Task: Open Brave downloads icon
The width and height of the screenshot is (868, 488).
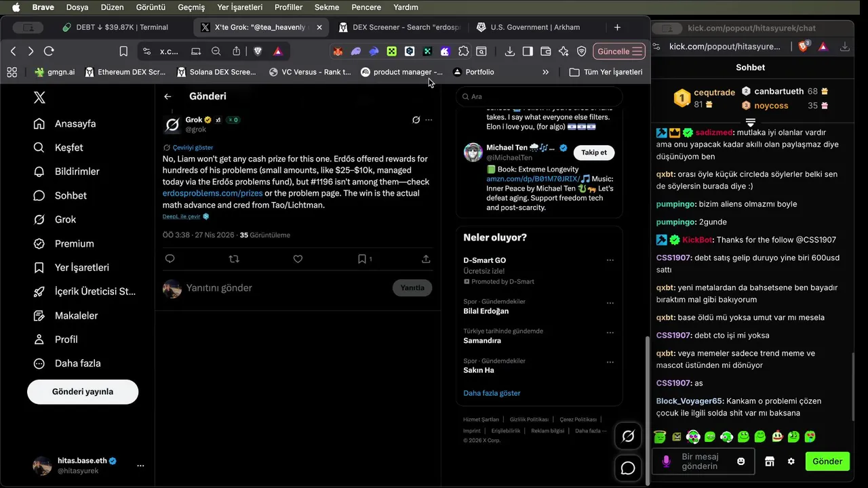Action: pyautogui.click(x=510, y=52)
